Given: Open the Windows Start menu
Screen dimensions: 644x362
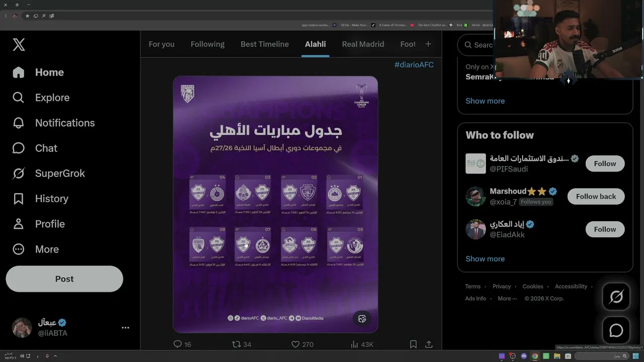Looking at the screenshot, I should [635, 356].
